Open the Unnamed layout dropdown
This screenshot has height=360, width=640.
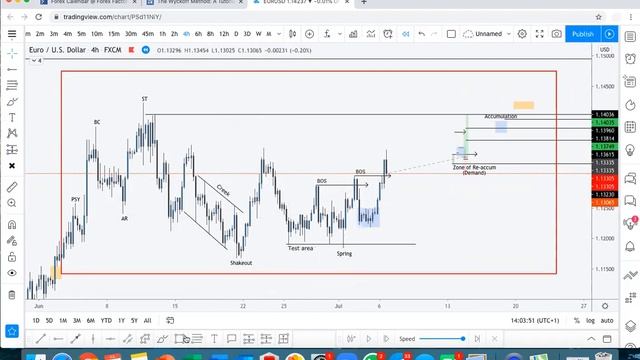click(x=487, y=34)
